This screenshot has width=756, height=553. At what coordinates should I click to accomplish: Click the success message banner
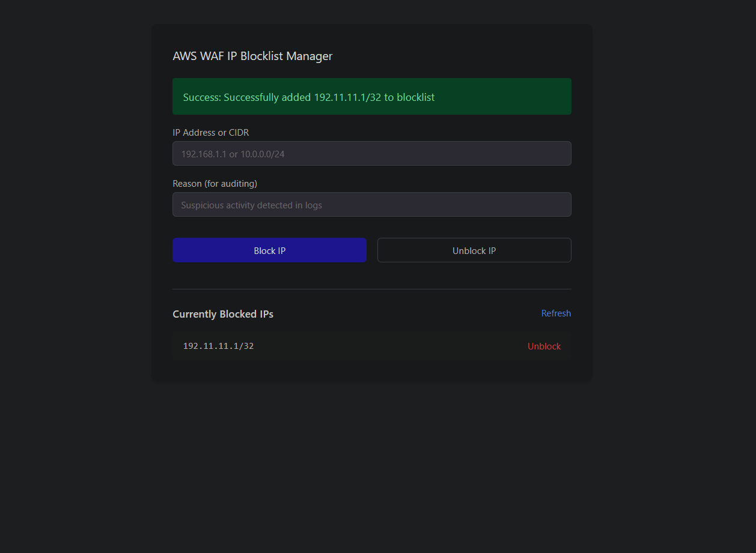(371, 97)
